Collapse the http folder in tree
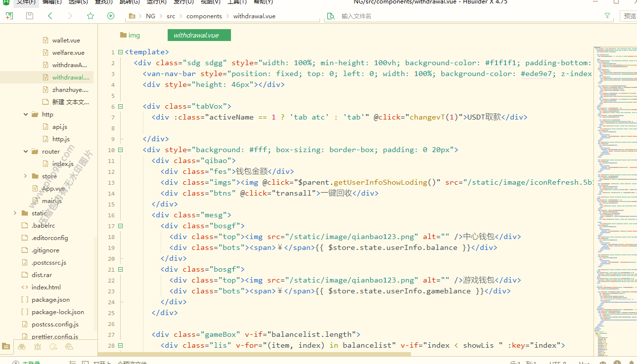 [26, 115]
